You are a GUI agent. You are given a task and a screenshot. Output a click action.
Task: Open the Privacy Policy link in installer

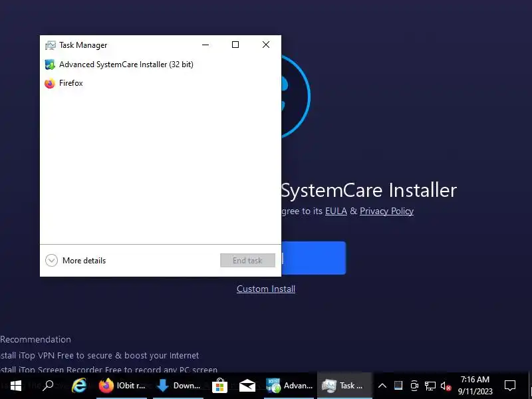click(386, 211)
